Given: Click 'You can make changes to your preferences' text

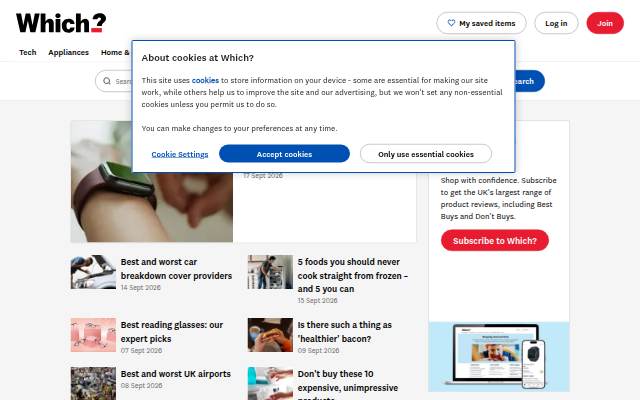Looking at the screenshot, I should pyautogui.click(x=239, y=128).
